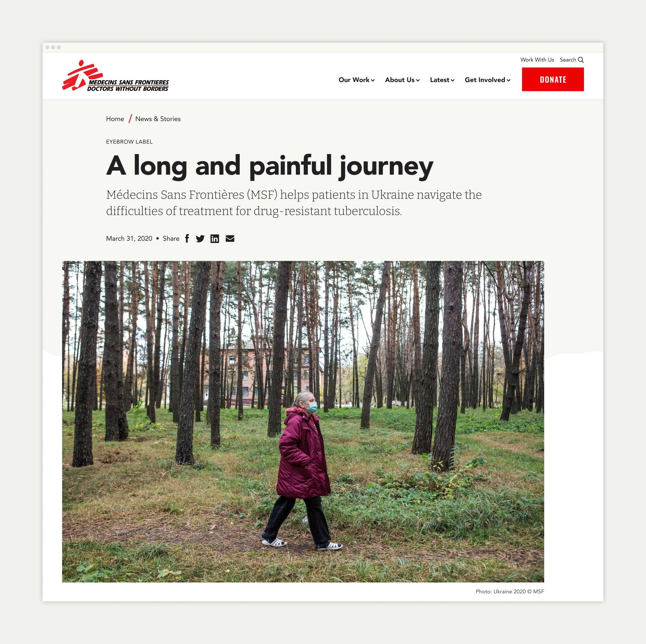Open the Get Involved menu

488,80
